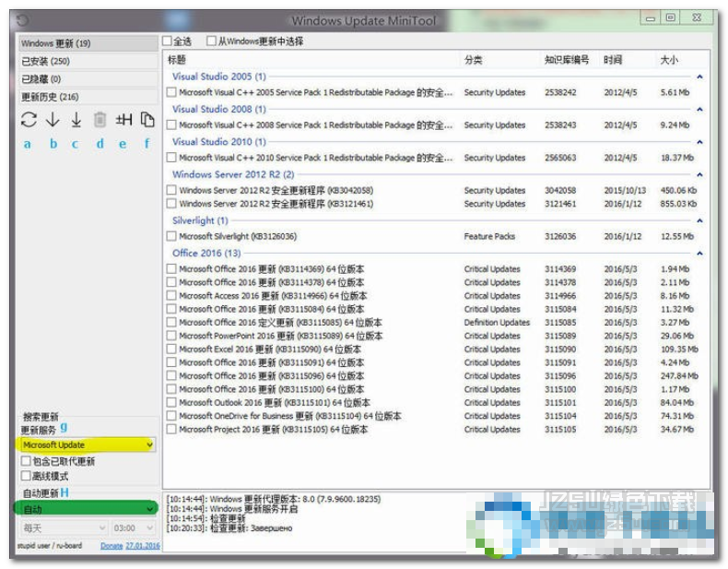Click the 247.84 Mb size value

[x=679, y=375]
